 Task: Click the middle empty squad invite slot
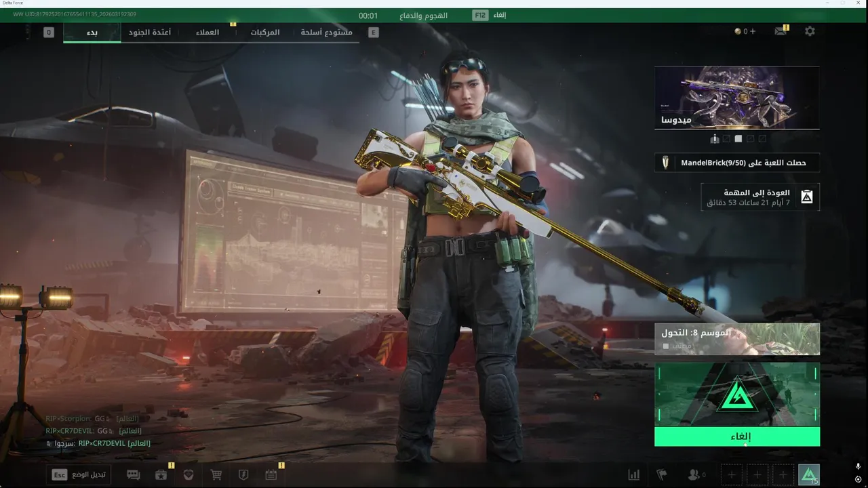757,475
